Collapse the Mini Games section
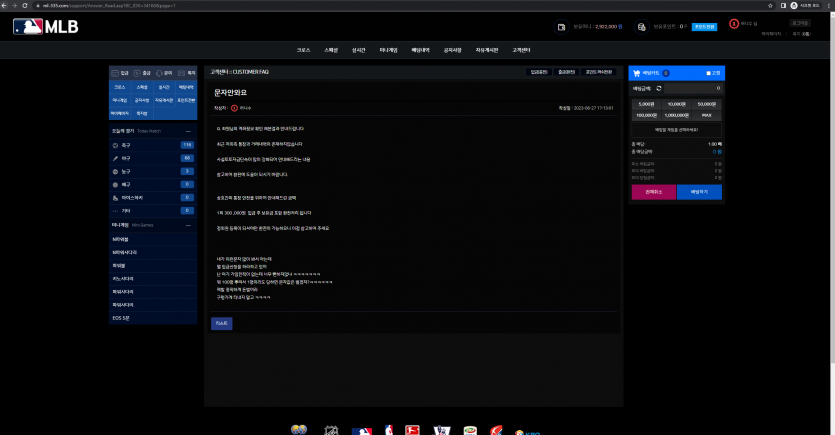Screen dimensions: 835x435 (188, 225)
